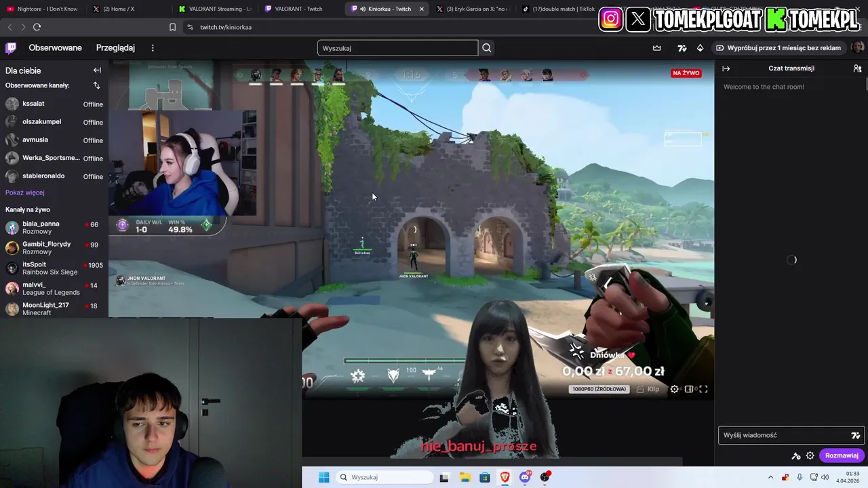Open the chat community users icon
Screen dimensions: 868x488
pos(857,68)
